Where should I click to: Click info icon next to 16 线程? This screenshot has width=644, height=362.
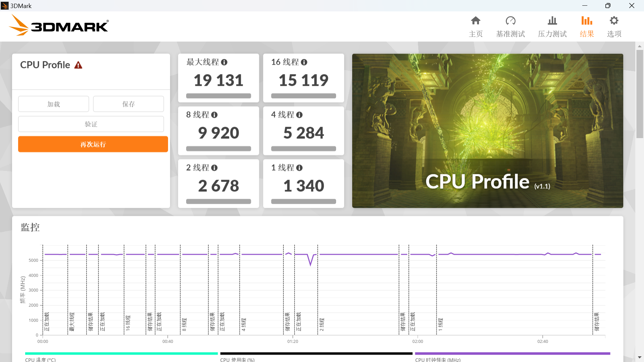304,62
